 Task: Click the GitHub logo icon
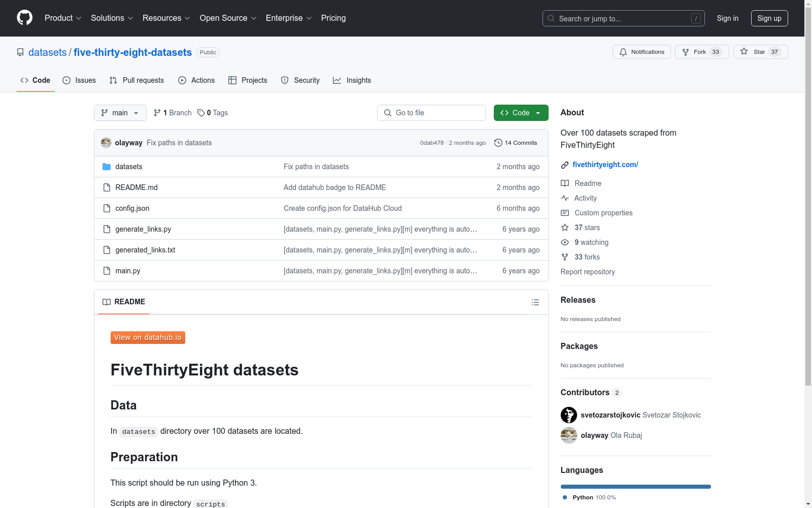click(24, 18)
